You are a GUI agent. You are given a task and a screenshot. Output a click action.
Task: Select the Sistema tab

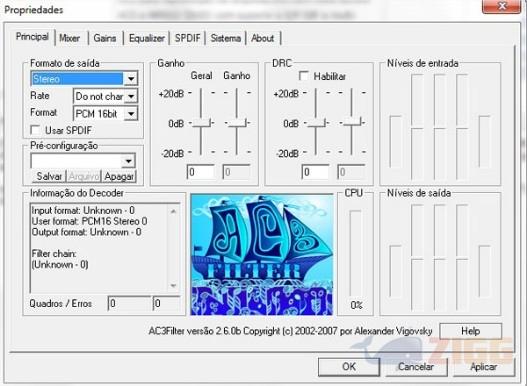point(226,38)
